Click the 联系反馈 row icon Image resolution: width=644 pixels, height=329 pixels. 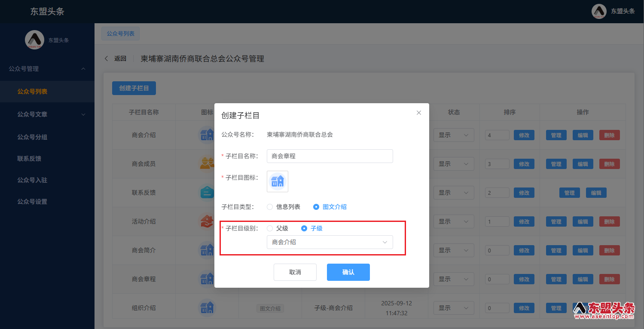coord(207,193)
